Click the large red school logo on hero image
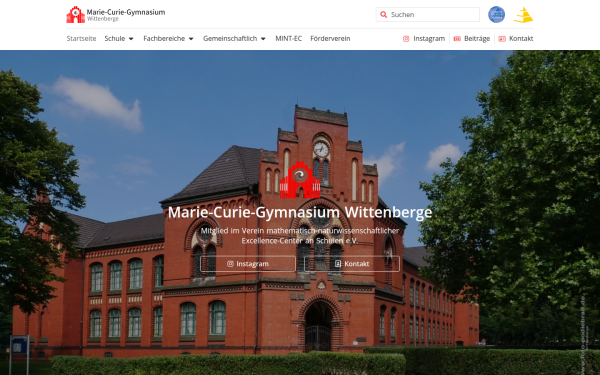Viewport: 600px width, 375px height. coord(300,180)
